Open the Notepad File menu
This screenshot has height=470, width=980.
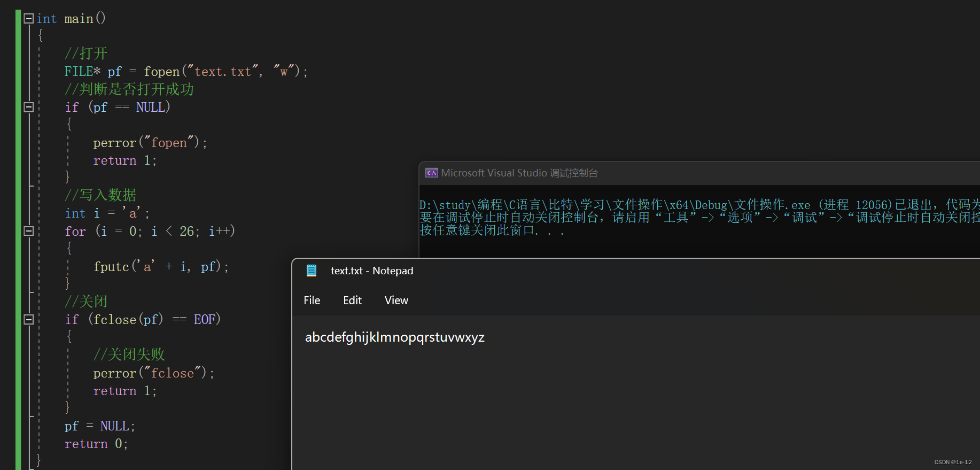pos(312,301)
